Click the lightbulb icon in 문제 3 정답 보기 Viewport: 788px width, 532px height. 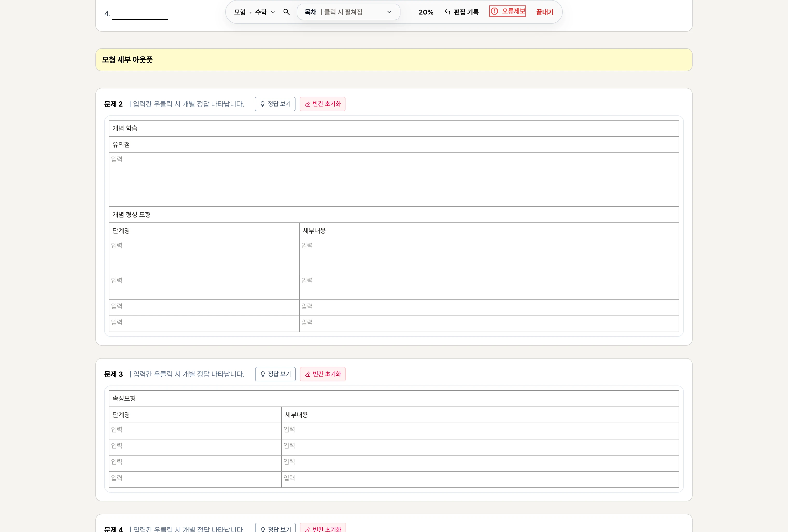263,374
